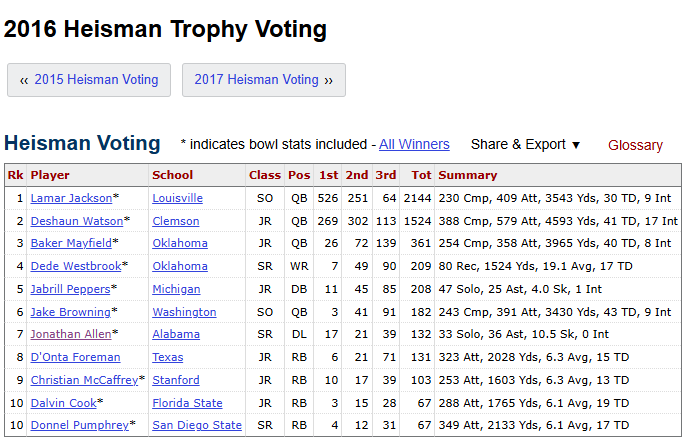Open the Glossary
This screenshot has height=443, width=688.
tap(635, 145)
